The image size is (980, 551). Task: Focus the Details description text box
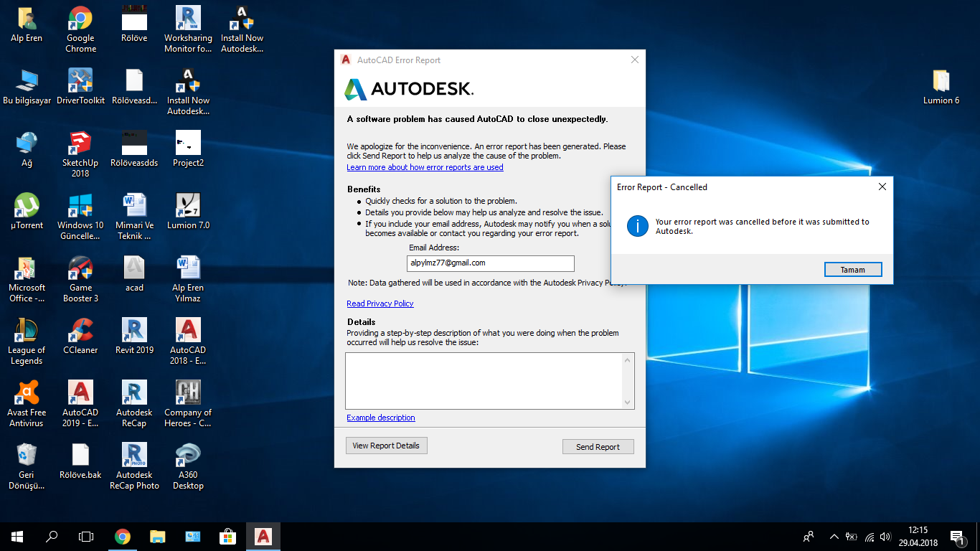coord(484,381)
